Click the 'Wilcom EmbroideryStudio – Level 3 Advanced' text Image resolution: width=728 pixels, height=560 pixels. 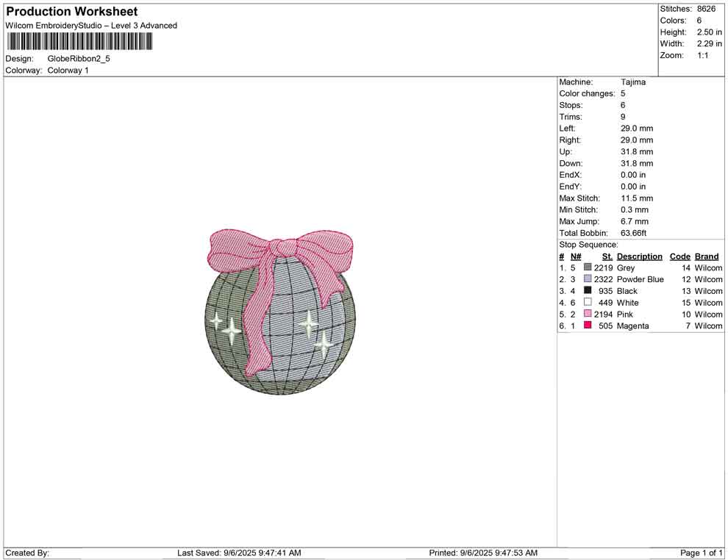pos(91,26)
